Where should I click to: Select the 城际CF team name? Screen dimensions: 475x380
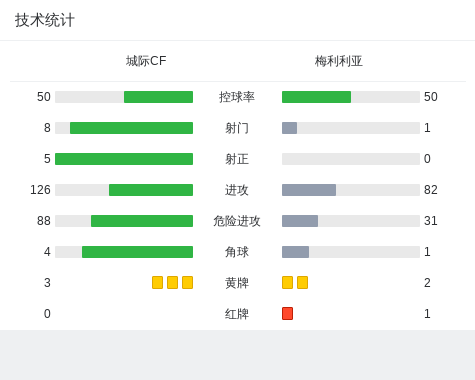tap(146, 61)
